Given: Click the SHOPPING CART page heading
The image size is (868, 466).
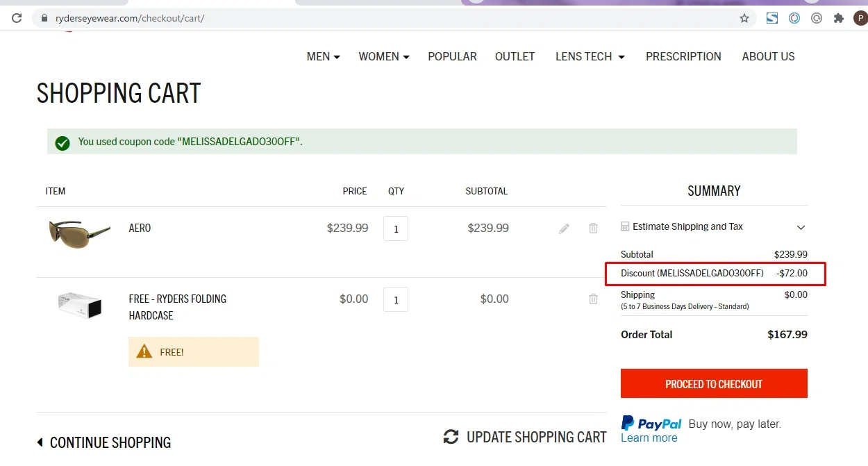Looking at the screenshot, I should click(119, 93).
